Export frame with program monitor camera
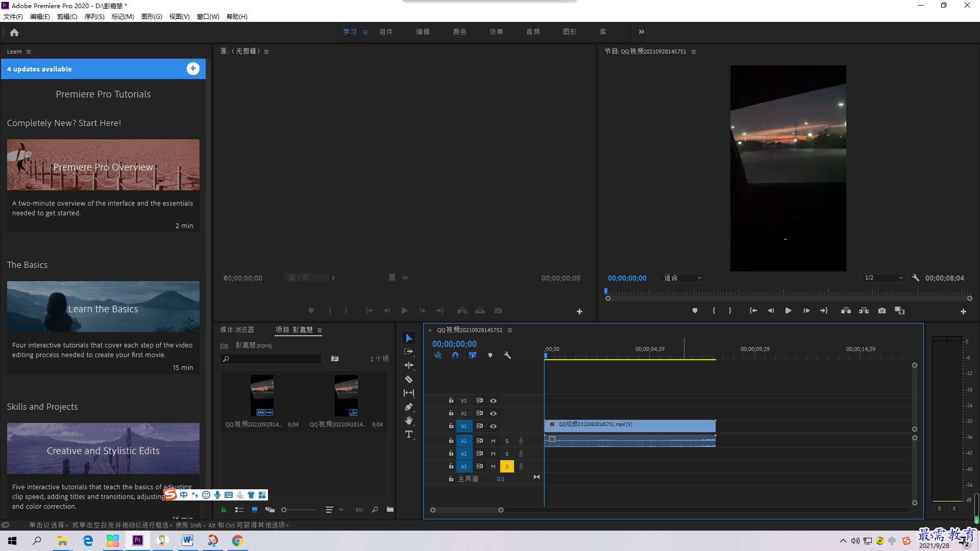Screen dimensions: 980x551 coord(881,311)
